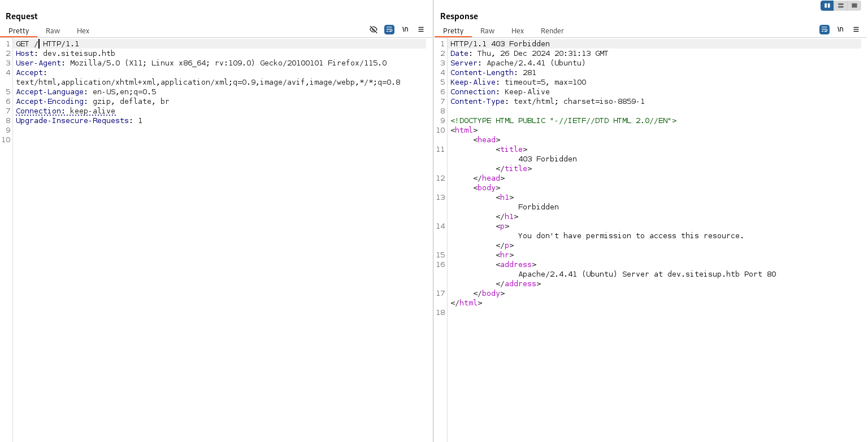
Task: Open the Response Render tab
Action: (x=552, y=30)
